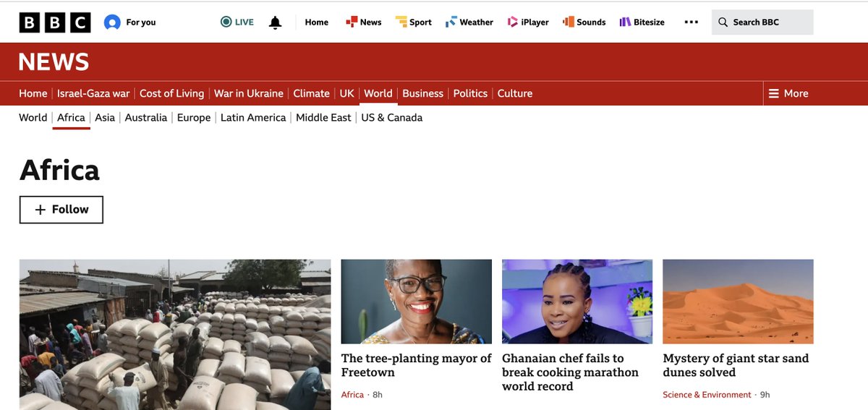Viewport: 868px width, 410px height.
Task: Click the BBC logo
Action: (x=55, y=22)
